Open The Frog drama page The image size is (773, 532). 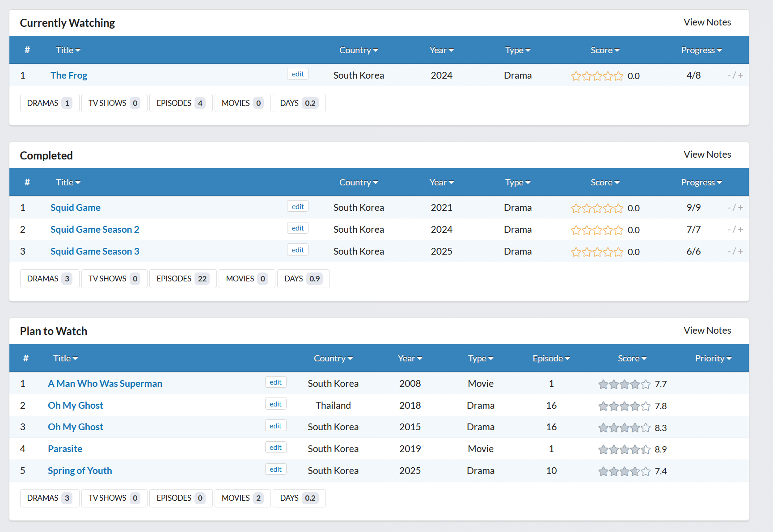(69, 75)
